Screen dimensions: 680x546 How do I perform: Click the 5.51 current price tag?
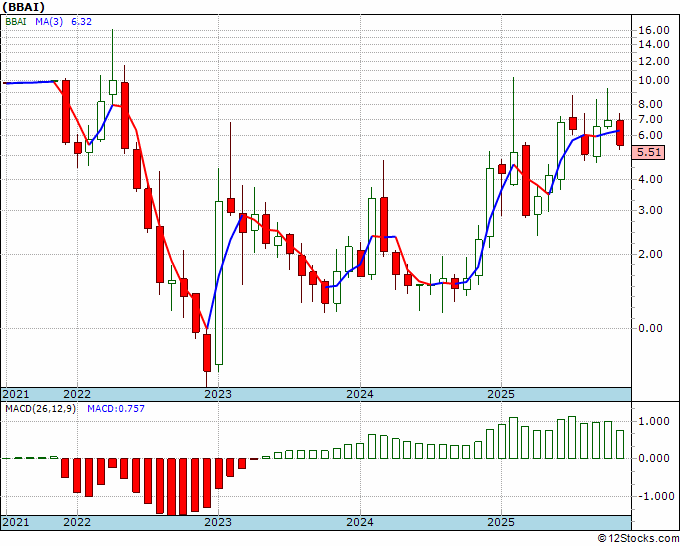(x=648, y=153)
